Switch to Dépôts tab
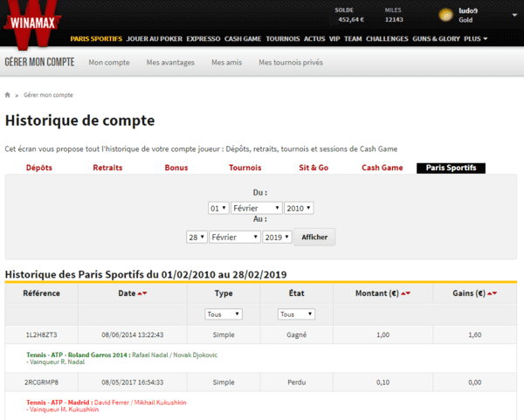524x420 pixels. coord(39,168)
